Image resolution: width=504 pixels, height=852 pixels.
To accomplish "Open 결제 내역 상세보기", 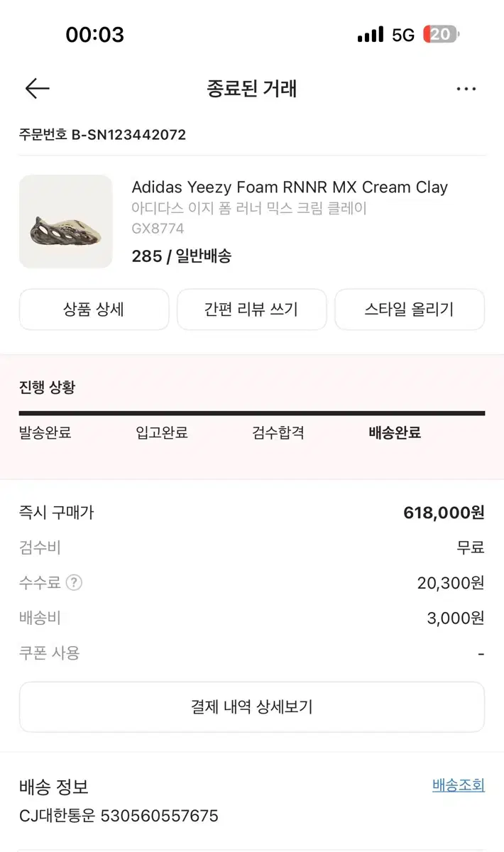I will pos(252,707).
